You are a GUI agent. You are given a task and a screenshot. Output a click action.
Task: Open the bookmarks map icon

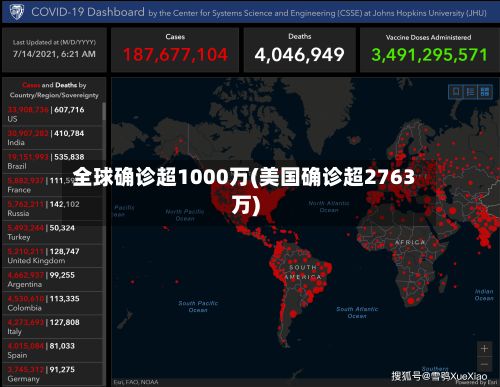pyautogui.click(x=456, y=92)
